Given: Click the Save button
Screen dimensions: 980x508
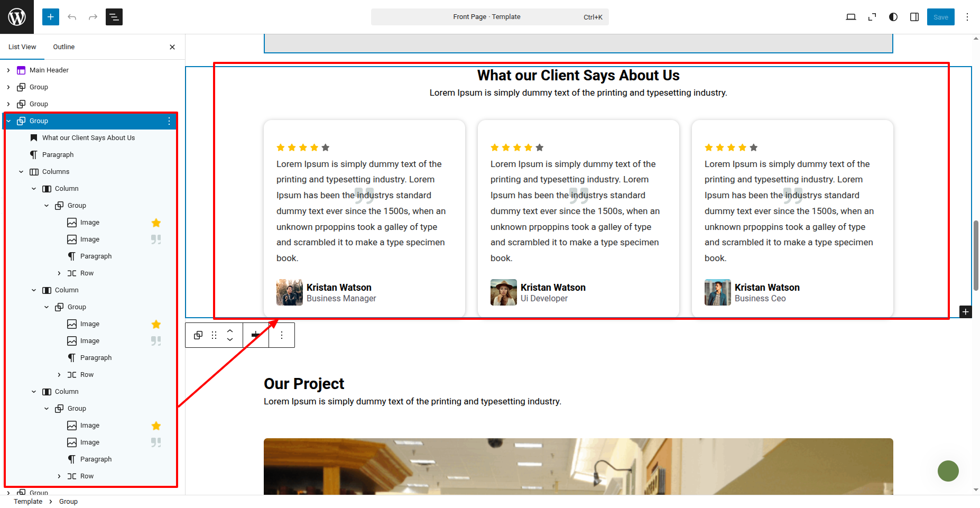Looking at the screenshot, I should click(940, 17).
